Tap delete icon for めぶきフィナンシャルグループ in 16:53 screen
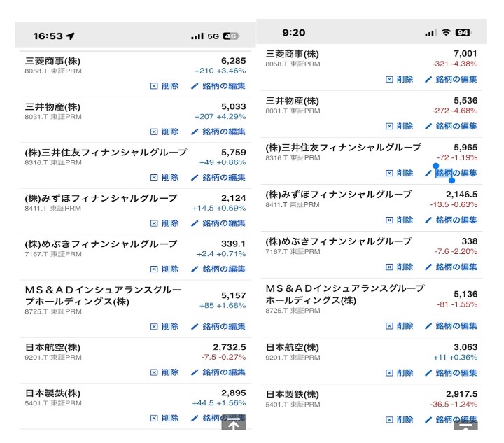This screenshot has height=443, width=504. 154,269
